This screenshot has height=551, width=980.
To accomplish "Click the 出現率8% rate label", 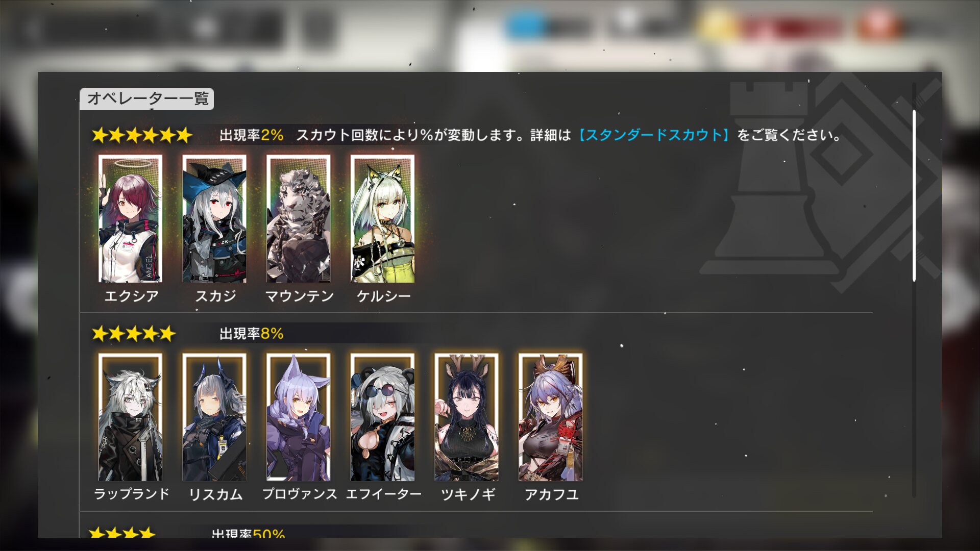I will pos(251,334).
